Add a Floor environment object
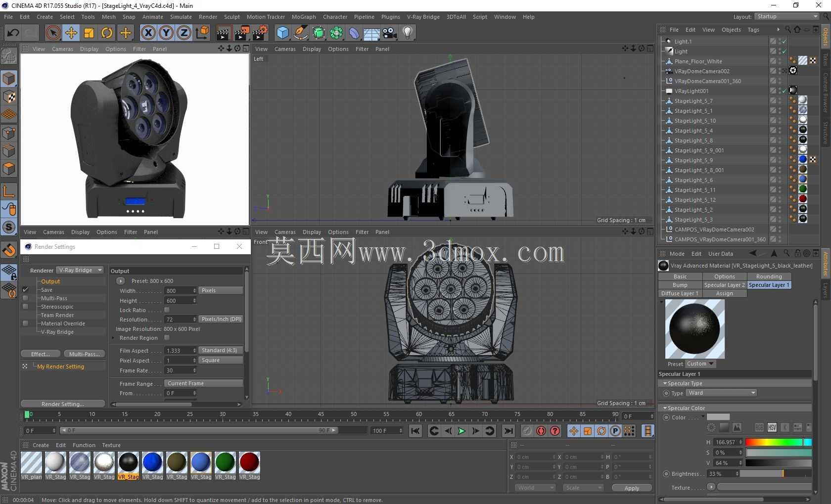Viewport: 831px width, 504px height. pyautogui.click(x=372, y=33)
